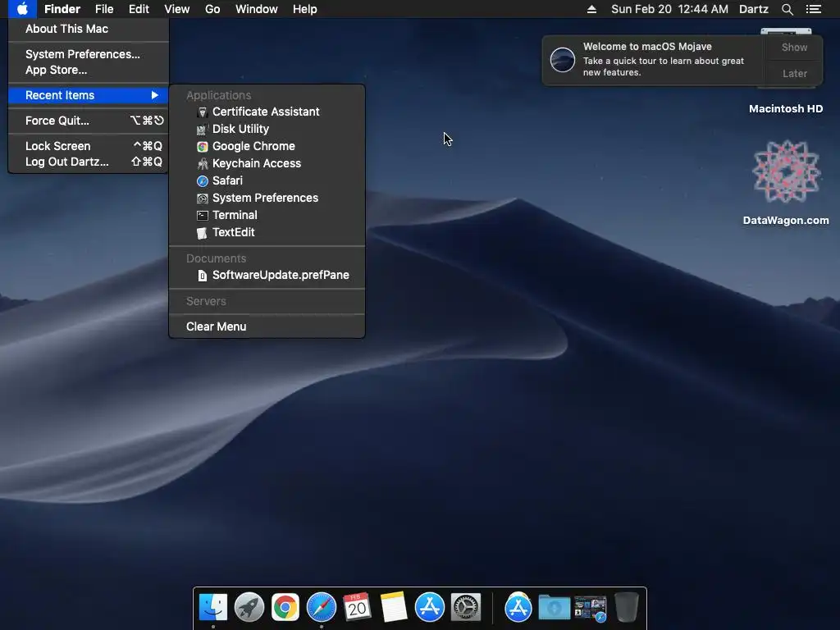Choose Safari in Recent Items submenu
Screen dimensions: 840x630
(x=267, y=180)
